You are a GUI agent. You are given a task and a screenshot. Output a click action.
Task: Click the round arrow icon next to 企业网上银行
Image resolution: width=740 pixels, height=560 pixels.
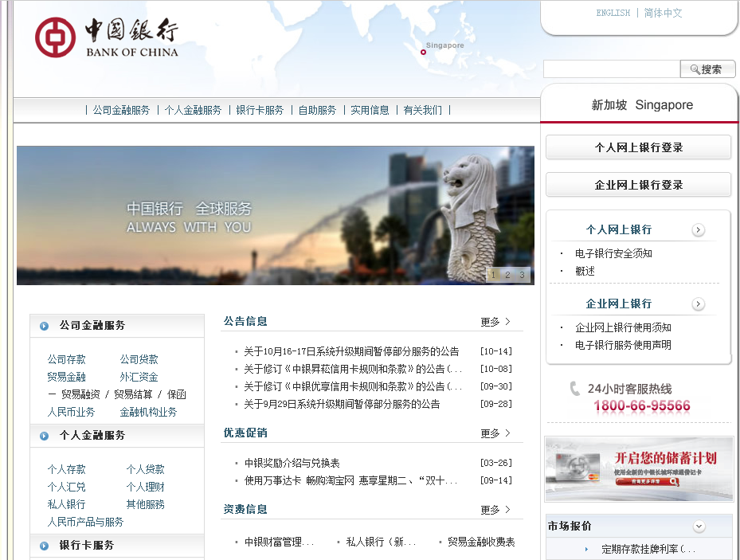(699, 304)
